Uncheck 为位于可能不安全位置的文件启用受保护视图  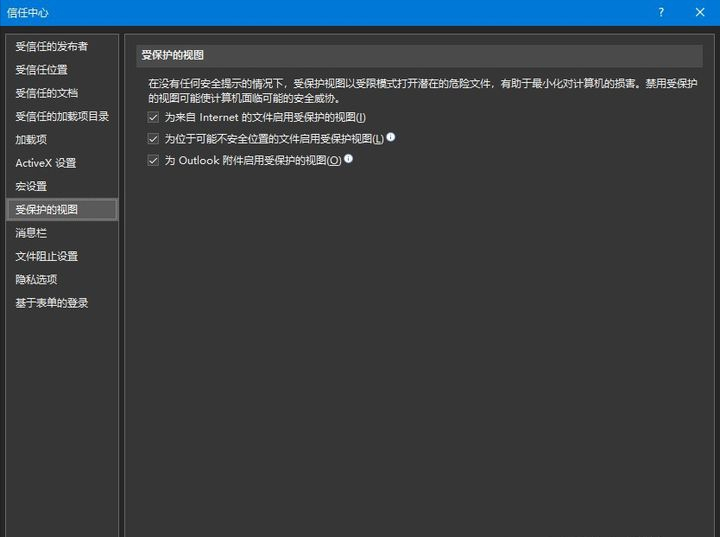(153, 139)
